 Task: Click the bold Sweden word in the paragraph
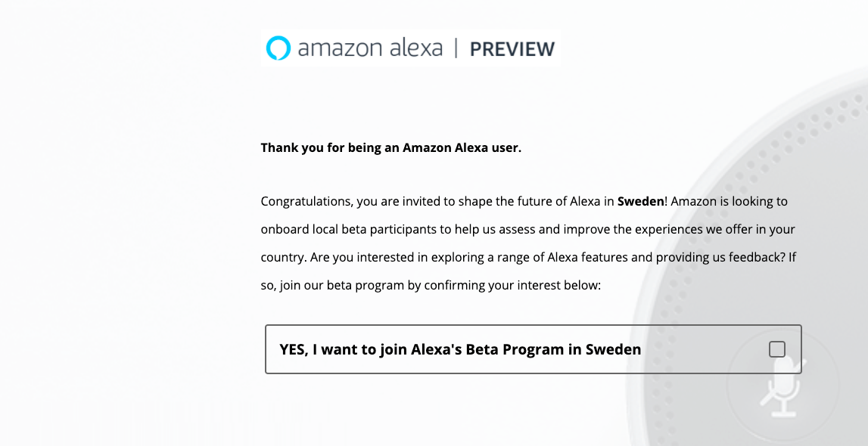point(640,201)
